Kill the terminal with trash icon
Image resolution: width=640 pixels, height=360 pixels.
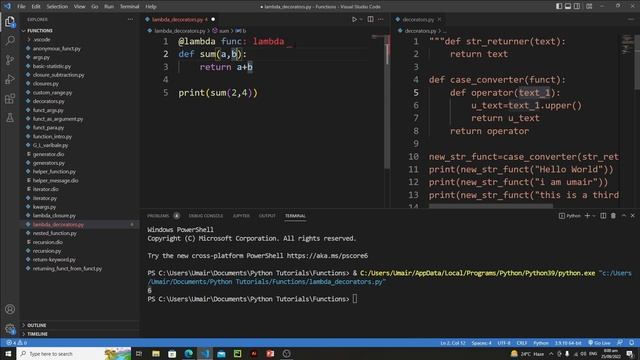pyautogui.click(x=613, y=216)
